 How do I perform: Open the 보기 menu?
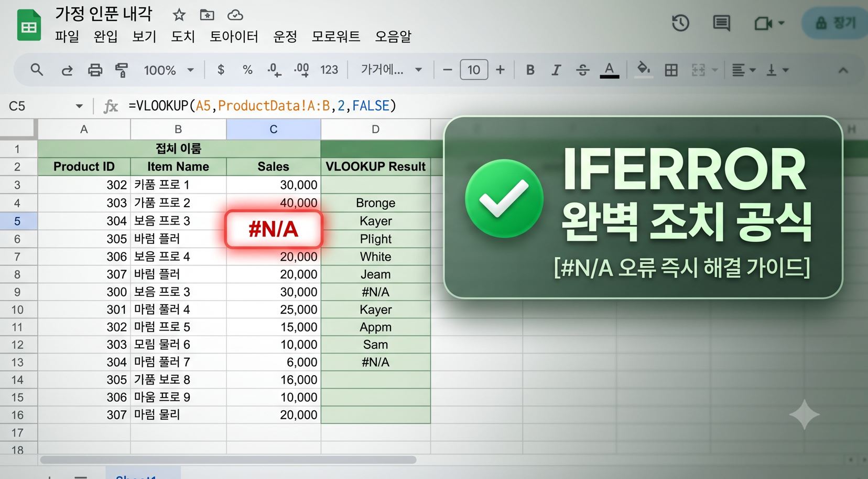tap(144, 36)
